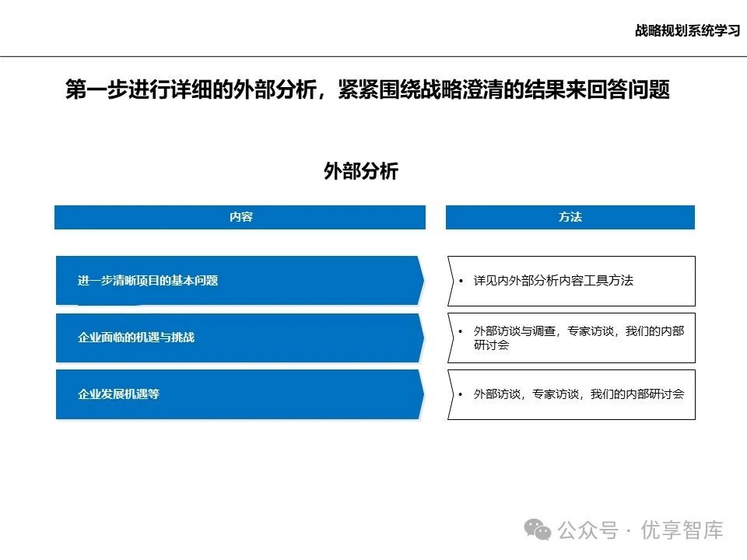Click the 企业面临的机遇与挑战 blue arrow box

click(240, 338)
